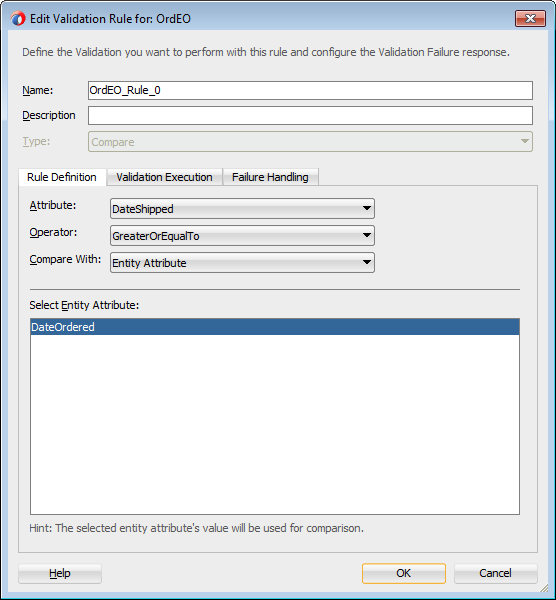Click into the Name input field
This screenshot has width=556, height=600.
coord(310,90)
